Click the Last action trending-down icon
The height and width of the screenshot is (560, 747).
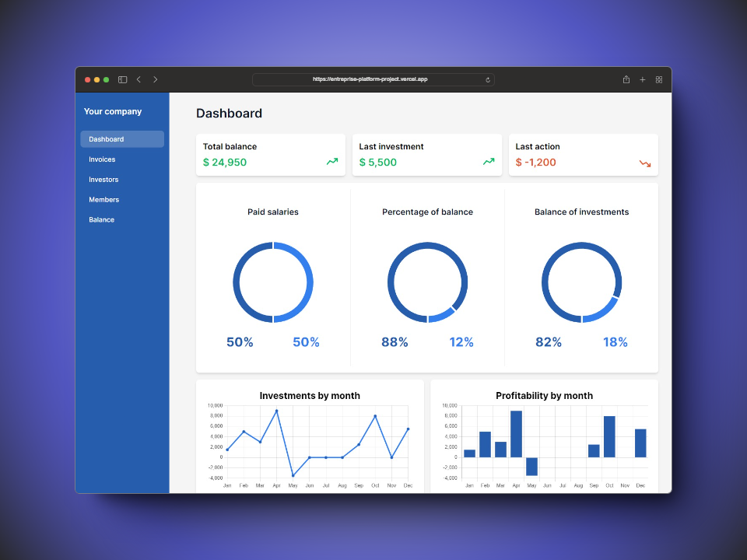coord(645,163)
